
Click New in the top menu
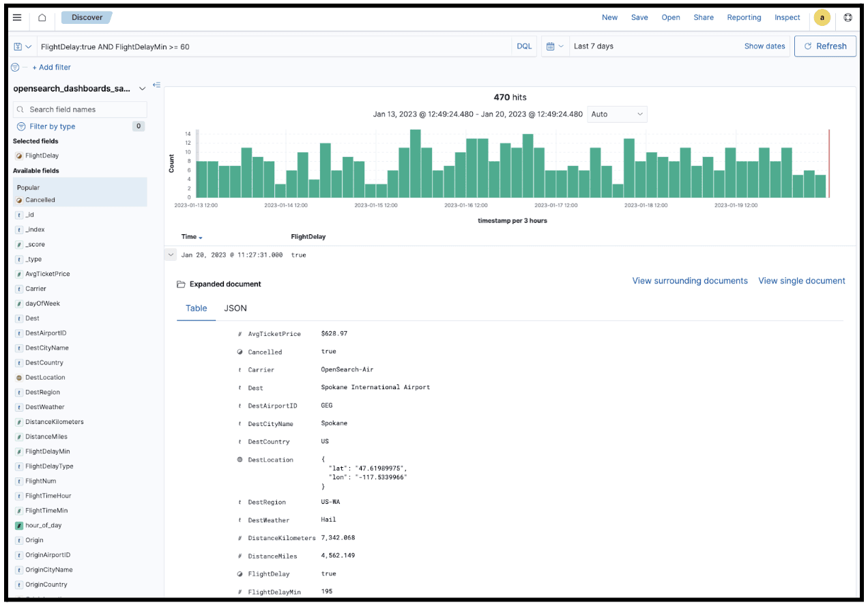[609, 17]
